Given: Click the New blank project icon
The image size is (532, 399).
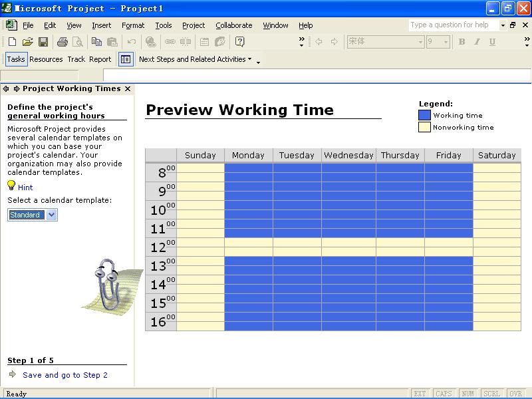Looking at the screenshot, I should (12, 42).
